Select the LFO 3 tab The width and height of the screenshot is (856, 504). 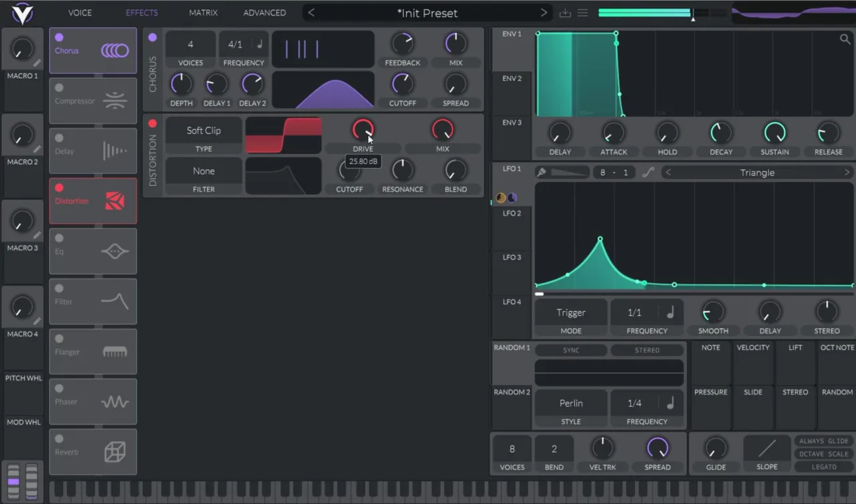(512, 273)
